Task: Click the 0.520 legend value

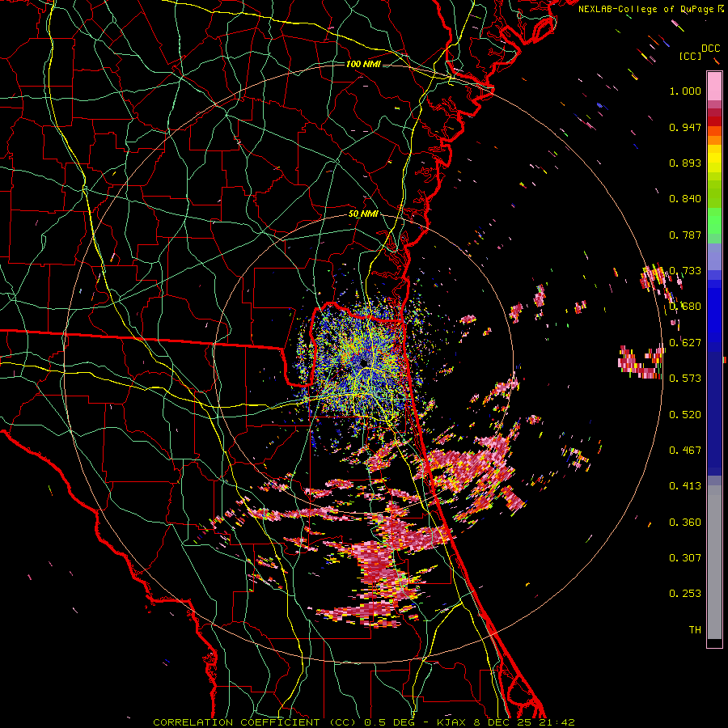Action: [x=685, y=415]
